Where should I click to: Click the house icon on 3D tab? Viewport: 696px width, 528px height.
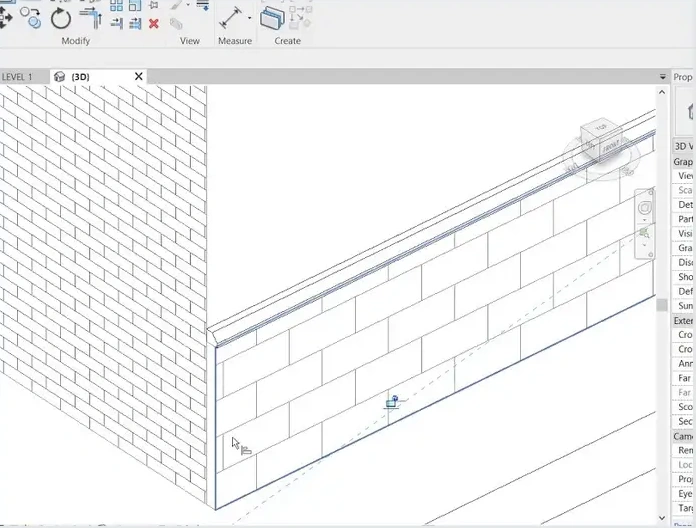(x=59, y=77)
